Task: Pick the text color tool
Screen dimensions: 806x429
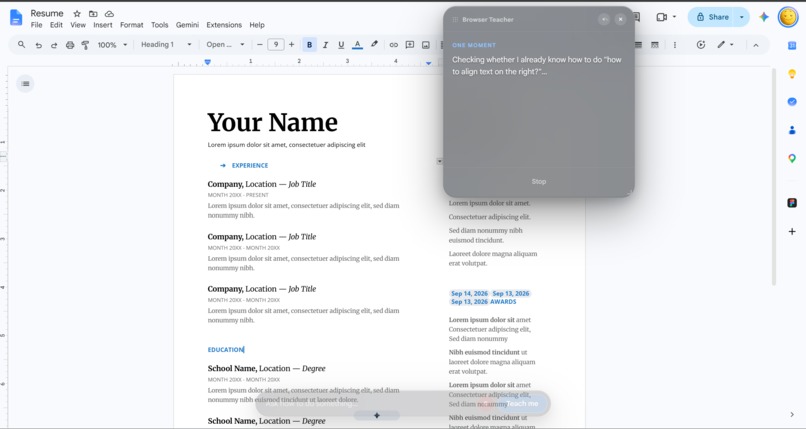Action: 357,45
